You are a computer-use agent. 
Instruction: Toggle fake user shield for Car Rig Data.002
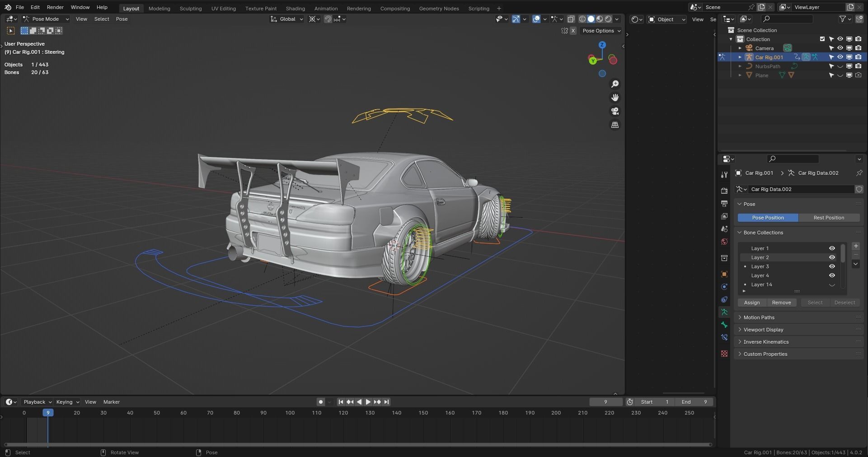(859, 189)
